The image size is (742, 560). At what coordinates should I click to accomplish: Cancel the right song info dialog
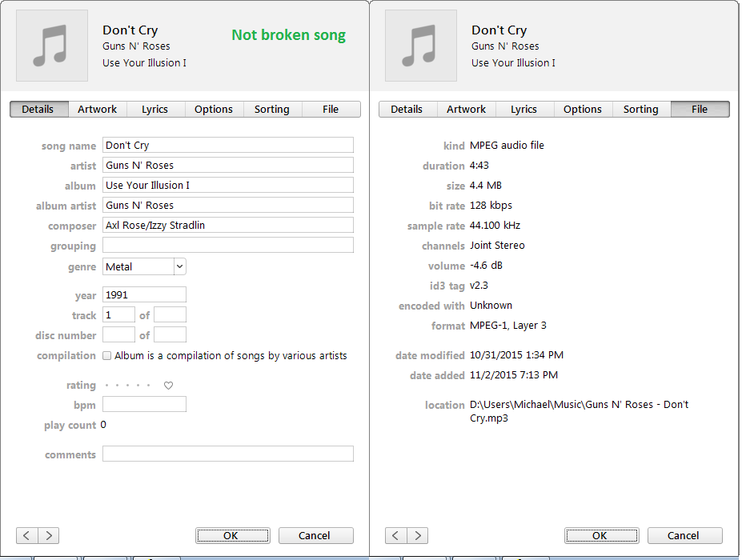coord(684,535)
